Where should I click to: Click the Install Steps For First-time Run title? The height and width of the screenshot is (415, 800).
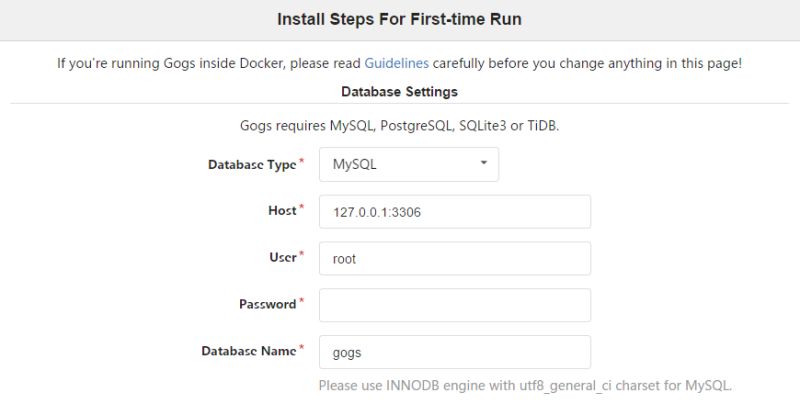coord(399,19)
